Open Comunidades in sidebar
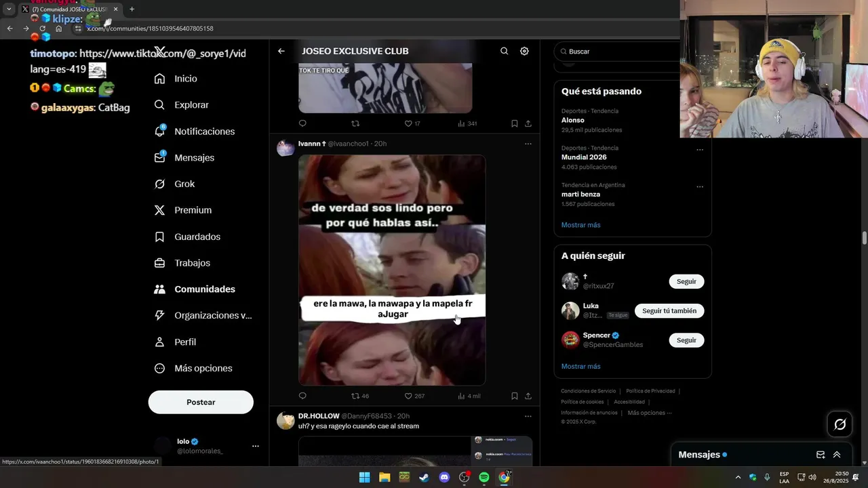This screenshot has height=488, width=868. 195,289
